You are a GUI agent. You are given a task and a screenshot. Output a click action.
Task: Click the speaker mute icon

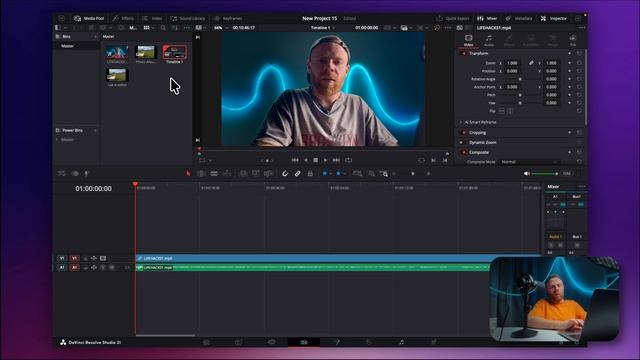527,173
